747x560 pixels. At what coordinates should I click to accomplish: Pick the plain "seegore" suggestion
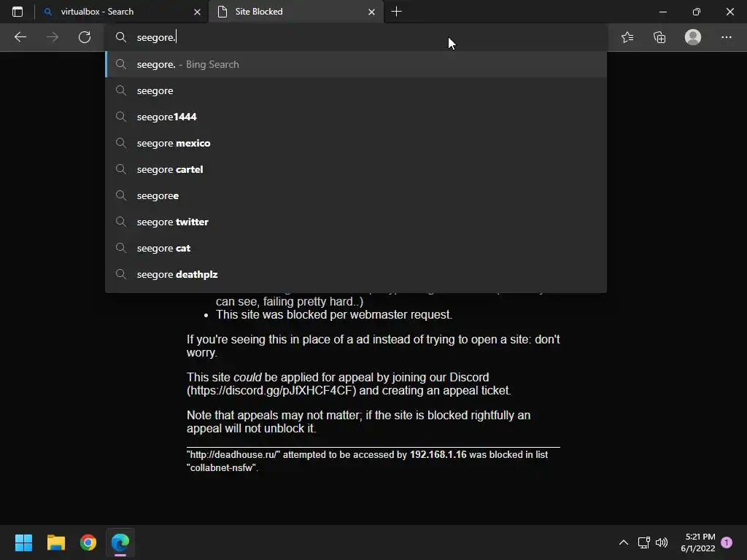356,90
